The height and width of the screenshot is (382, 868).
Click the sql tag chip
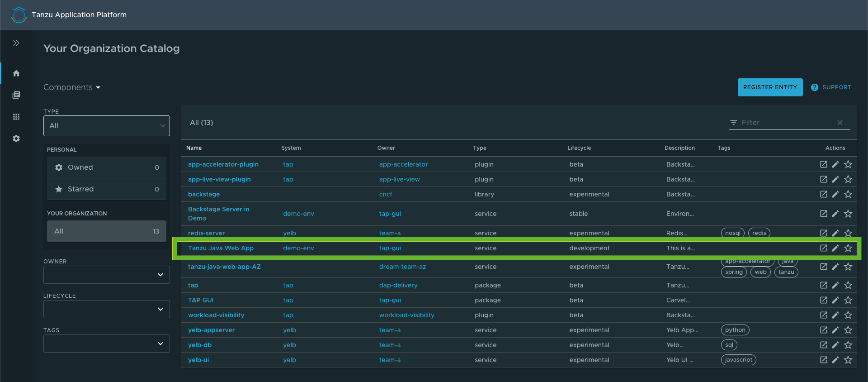pyautogui.click(x=729, y=345)
